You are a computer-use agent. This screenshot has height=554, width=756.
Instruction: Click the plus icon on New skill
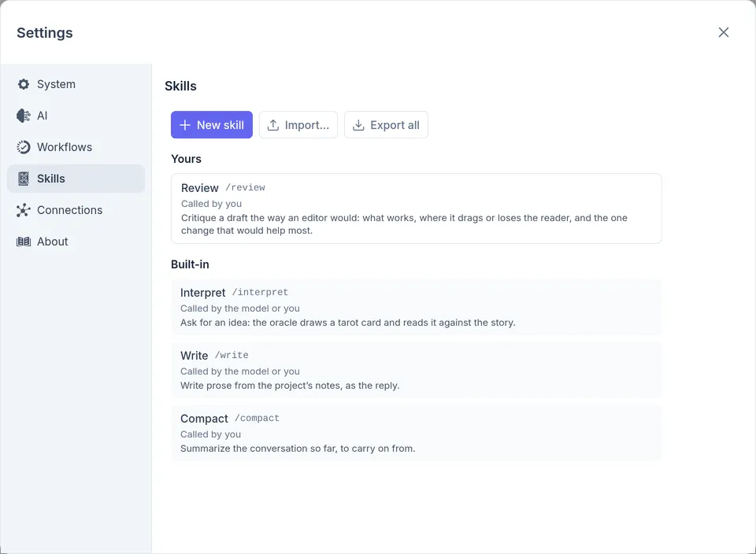tap(184, 125)
